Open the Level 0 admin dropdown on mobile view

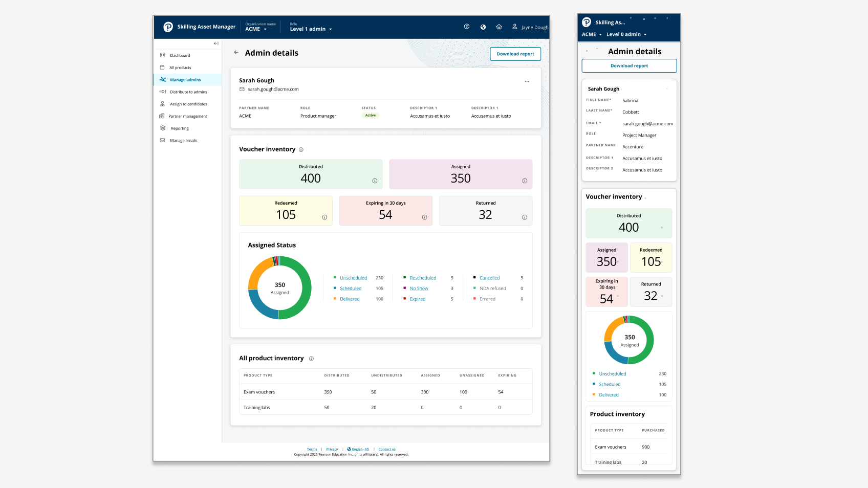[x=626, y=34]
